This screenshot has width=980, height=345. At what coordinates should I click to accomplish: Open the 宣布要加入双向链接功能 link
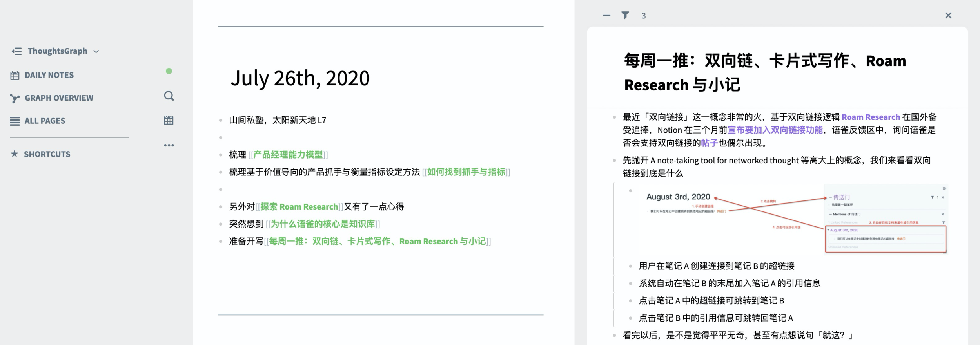(775, 130)
